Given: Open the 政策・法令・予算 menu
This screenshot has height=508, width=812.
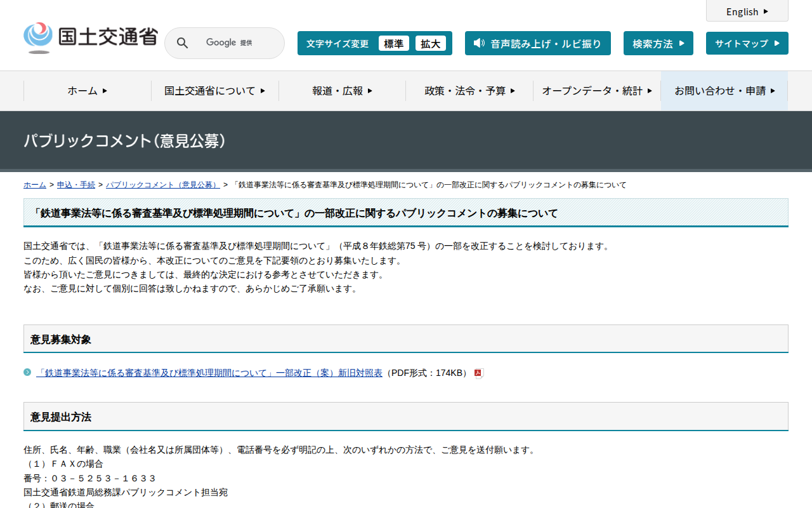Looking at the screenshot, I should (x=469, y=91).
